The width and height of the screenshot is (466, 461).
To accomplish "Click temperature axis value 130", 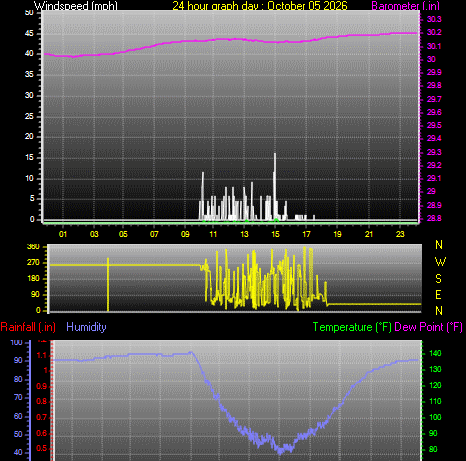I will pyautogui.click(x=435, y=369).
